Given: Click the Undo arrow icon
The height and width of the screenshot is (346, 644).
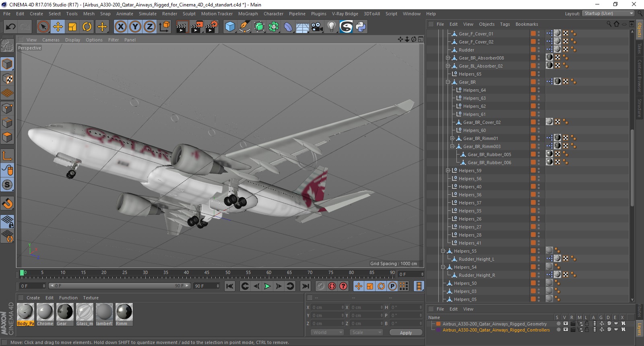Looking at the screenshot, I should [11, 27].
